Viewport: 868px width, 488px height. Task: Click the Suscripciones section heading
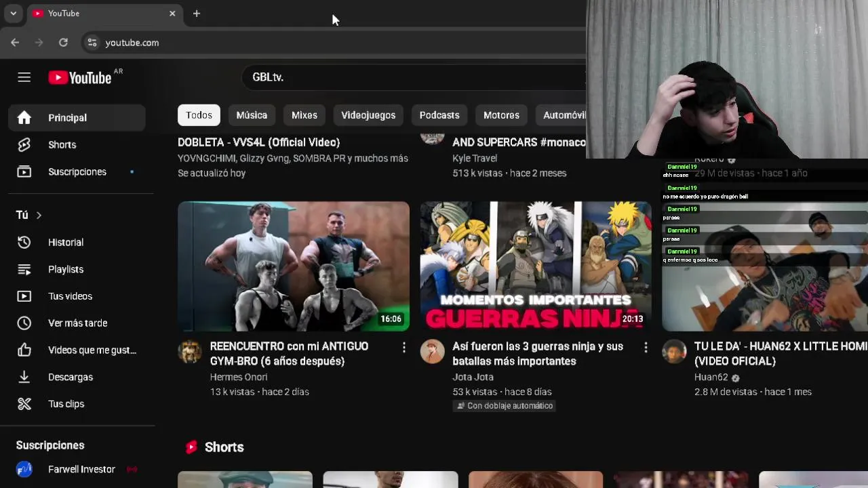[50, 445]
